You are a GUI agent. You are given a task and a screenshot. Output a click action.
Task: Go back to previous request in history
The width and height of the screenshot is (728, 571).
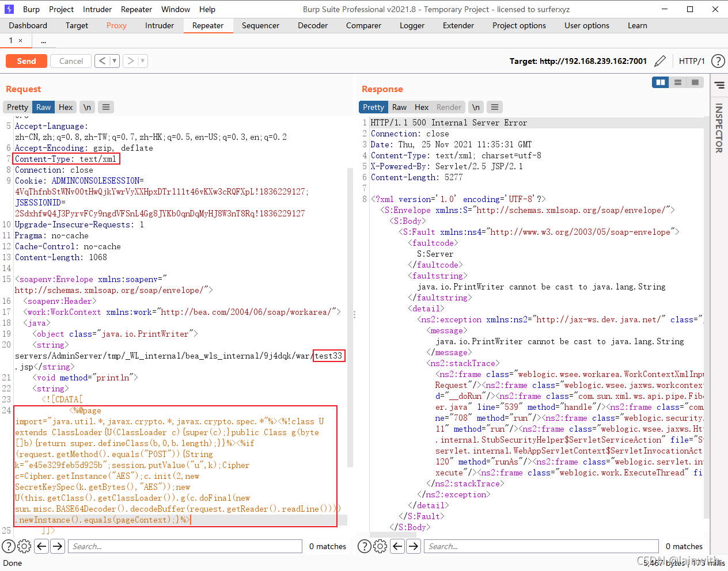pyautogui.click(x=102, y=60)
